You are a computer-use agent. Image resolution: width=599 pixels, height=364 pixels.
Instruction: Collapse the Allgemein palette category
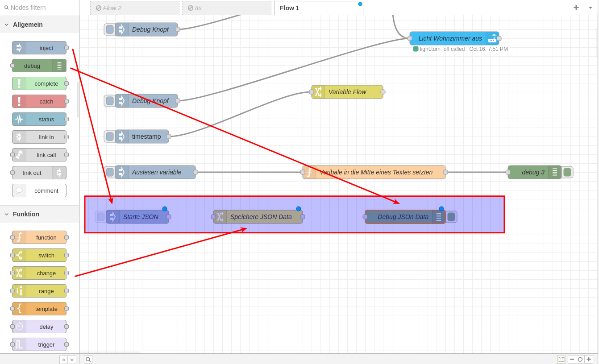(7, 25)
